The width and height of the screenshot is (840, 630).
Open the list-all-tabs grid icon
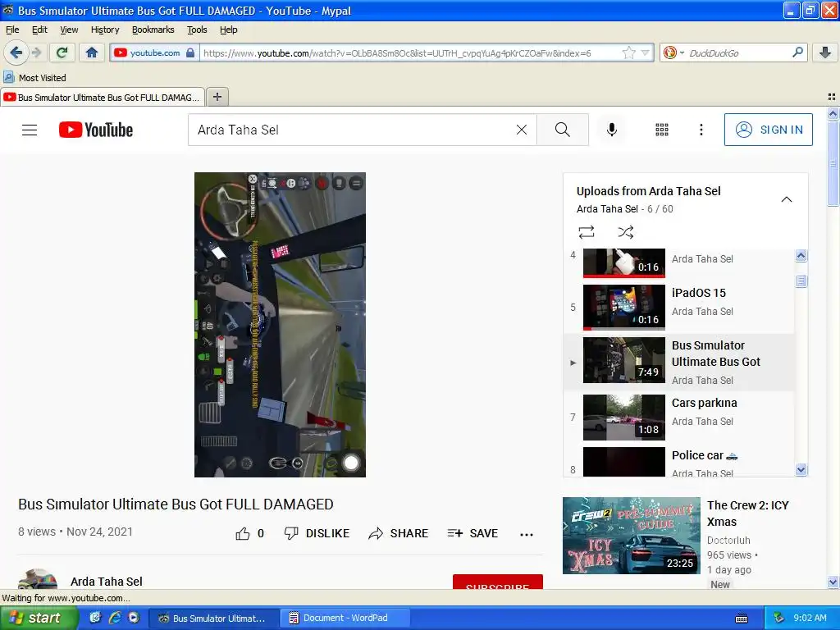(x=832, y=97)
